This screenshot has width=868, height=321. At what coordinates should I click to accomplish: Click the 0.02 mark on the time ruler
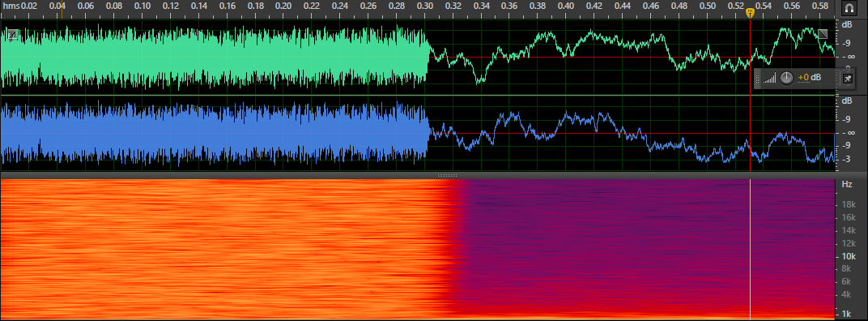point(29,6)
